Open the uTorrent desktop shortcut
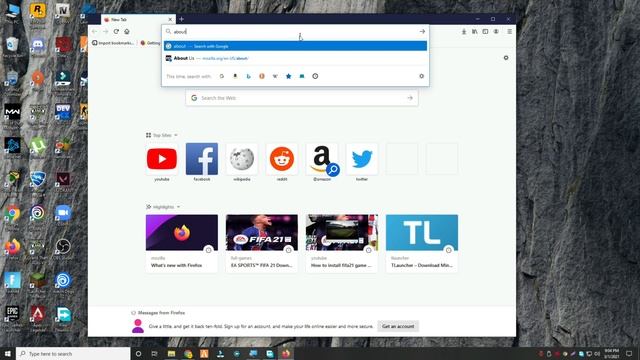This screenshot has width=640, height=360. point(38,146)
